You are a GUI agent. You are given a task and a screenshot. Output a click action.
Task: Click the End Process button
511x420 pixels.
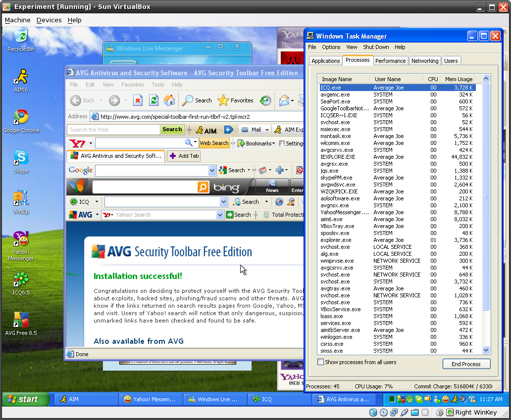coord(466,364)
